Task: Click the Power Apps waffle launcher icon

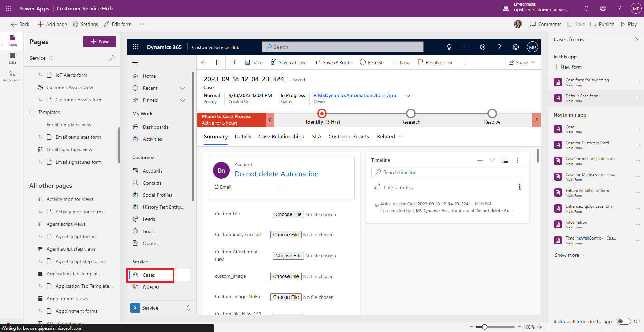Action: click(x=8, y=8)
